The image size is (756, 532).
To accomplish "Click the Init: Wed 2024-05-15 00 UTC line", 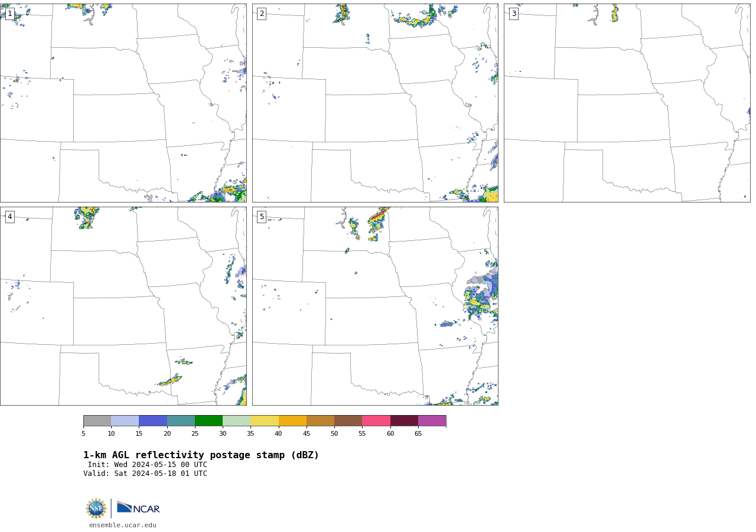I will click(148, 465).
